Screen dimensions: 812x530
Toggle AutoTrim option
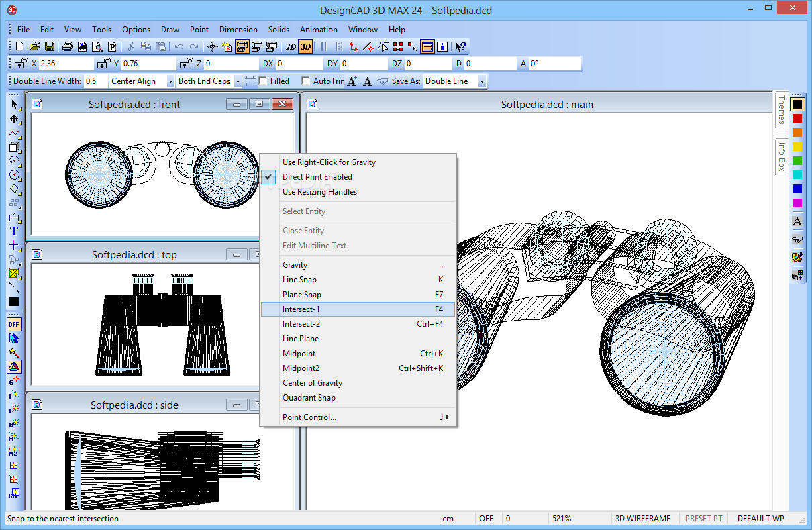tap(307, 81)
